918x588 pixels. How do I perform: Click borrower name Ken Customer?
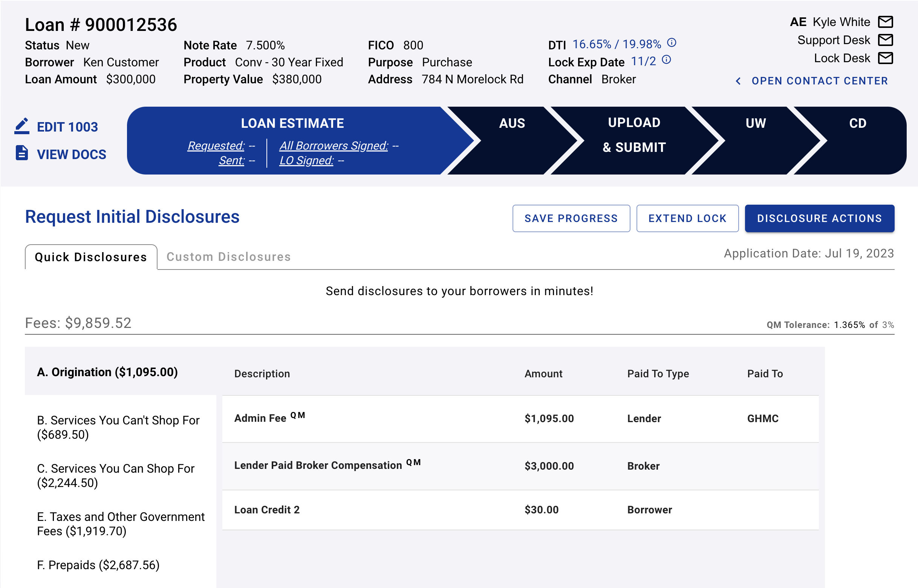121,62
